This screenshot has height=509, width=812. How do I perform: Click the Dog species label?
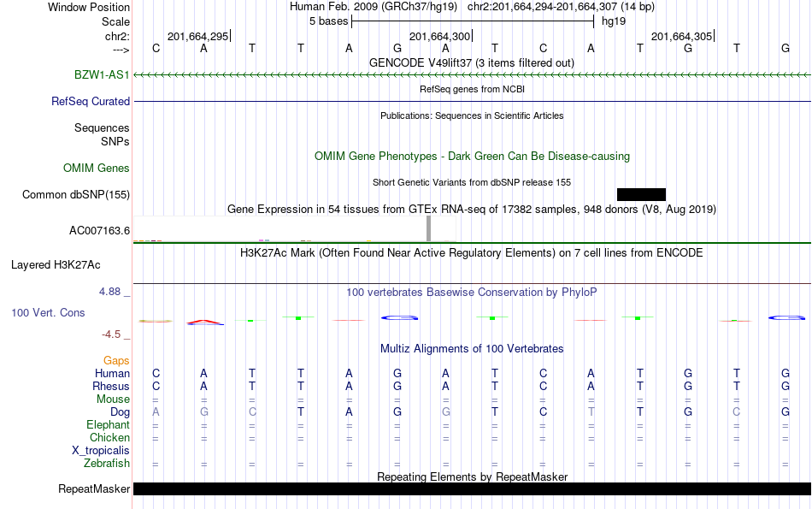(x=121, y=412)
